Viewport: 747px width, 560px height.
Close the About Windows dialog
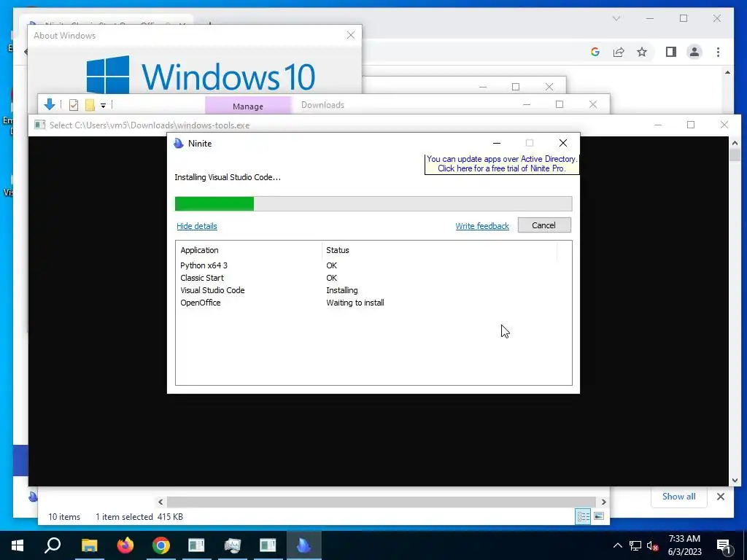click(351, 35)
